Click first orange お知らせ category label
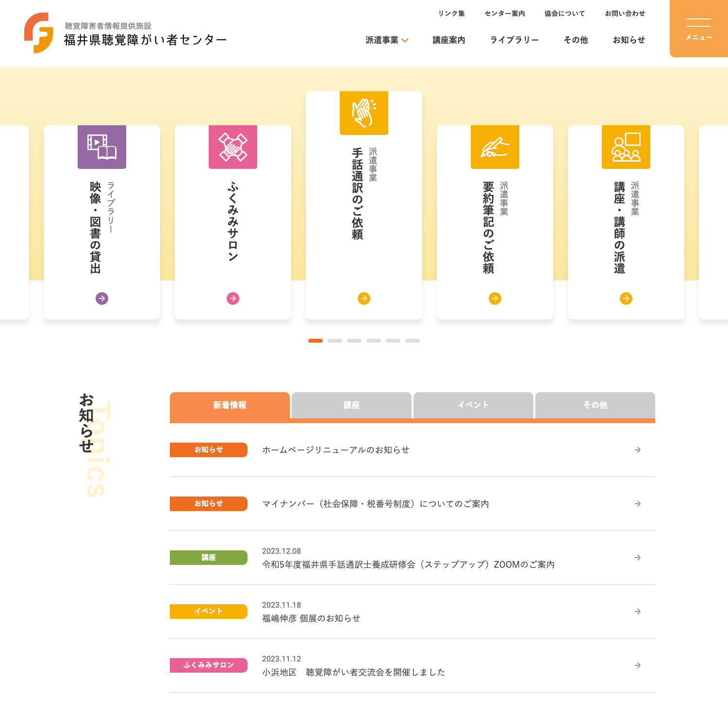This screenshot has width=728, height=728. (209, 450)
